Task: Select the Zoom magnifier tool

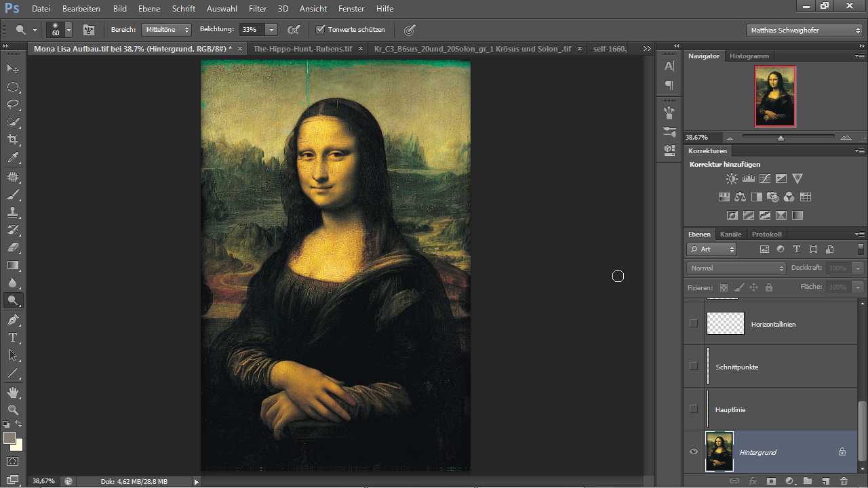Action: [13, 410]
